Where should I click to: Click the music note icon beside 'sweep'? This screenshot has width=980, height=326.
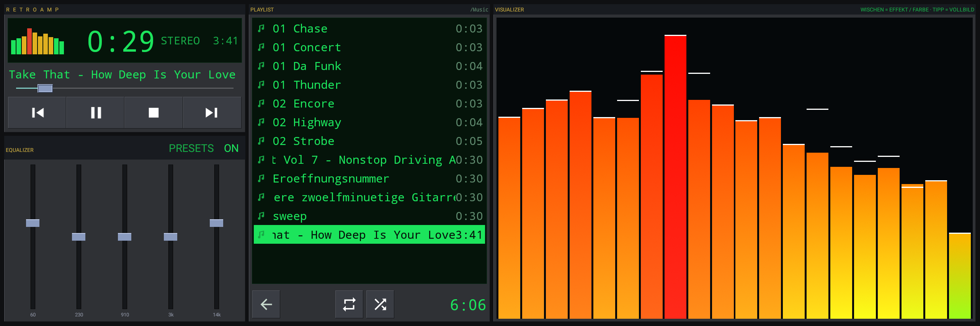tap(261, 216)
